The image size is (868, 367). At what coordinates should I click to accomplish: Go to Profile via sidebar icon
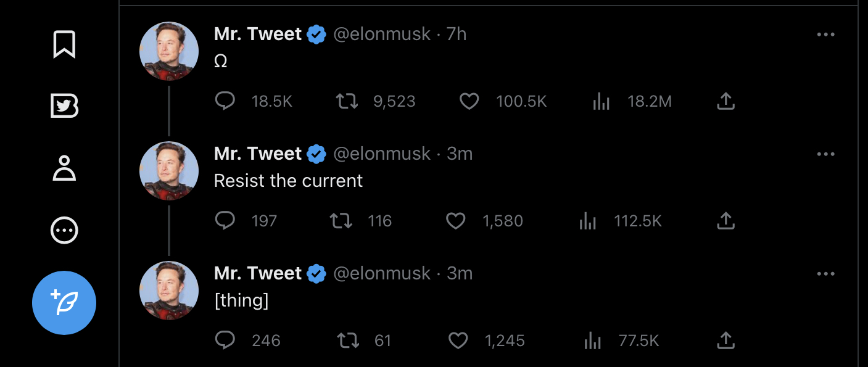[64, 168]
